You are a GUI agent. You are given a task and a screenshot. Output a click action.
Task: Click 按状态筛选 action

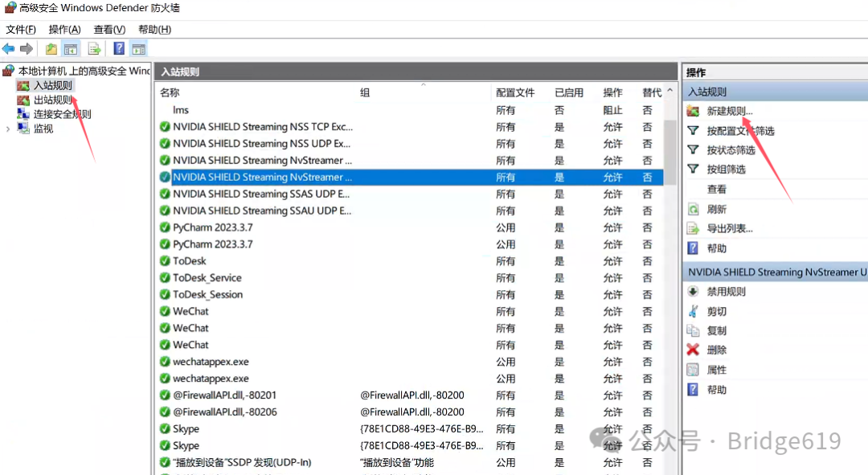(x=731, y=149)
